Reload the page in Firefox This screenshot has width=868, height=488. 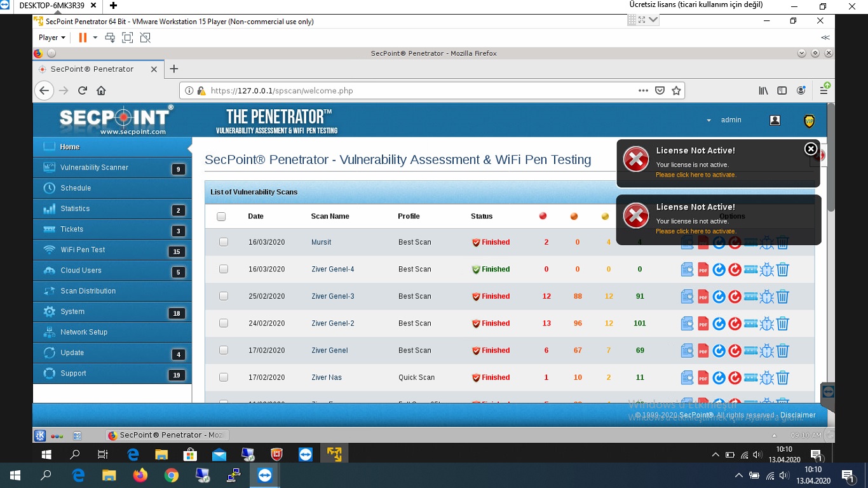pyautogui.click(x=83, y=90)
